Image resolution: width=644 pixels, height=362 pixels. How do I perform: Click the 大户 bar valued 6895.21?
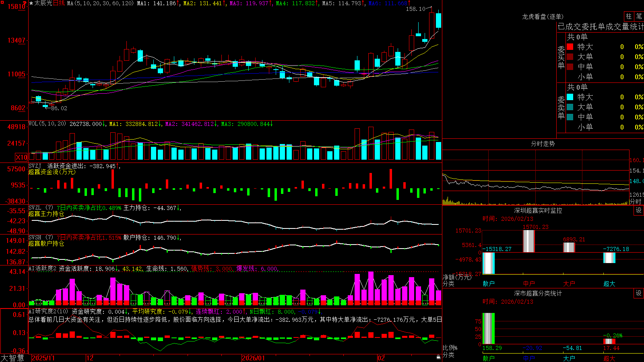(569, 247)
